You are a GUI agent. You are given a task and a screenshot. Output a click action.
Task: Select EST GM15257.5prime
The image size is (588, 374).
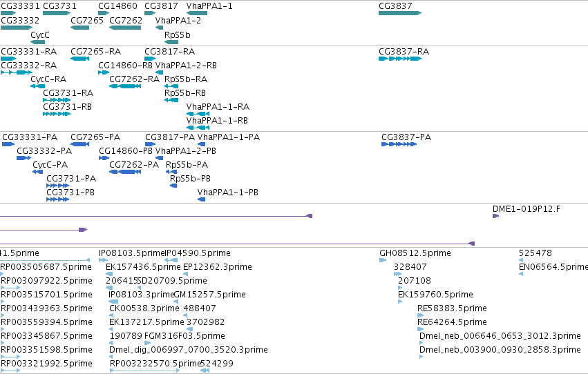pos(209,295)
